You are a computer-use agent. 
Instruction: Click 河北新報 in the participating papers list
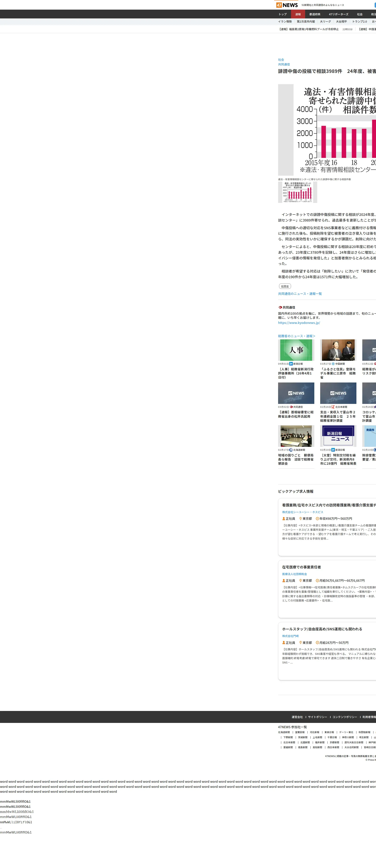(x=314, y=732)
